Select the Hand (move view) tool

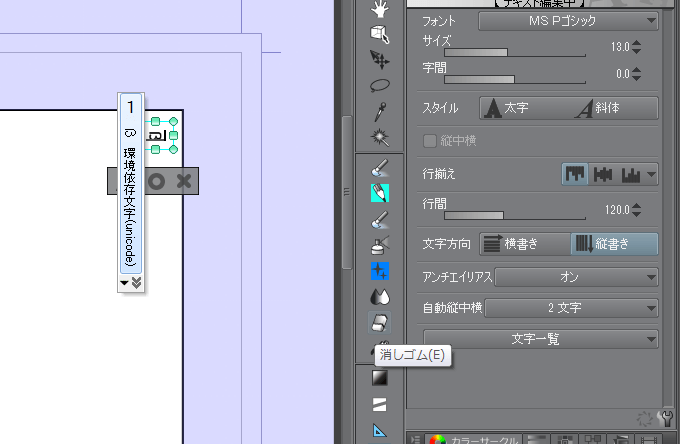pyautogui.click(x=380, y=9)
